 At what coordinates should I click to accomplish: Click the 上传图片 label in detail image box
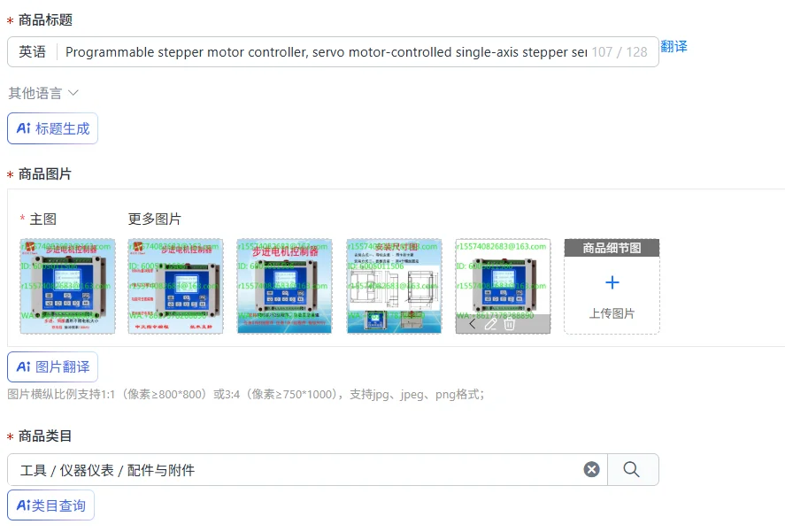[x=612, y=313]
